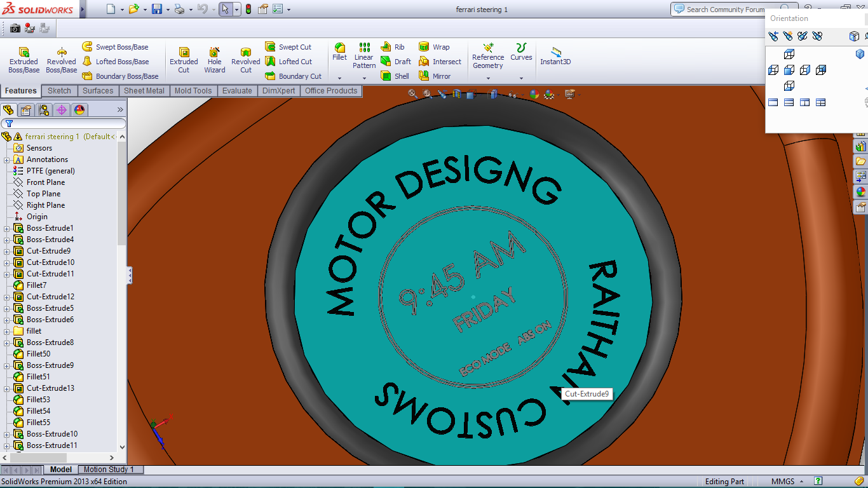Choose four view layout in Orientation panel
Screen dimensions: 868x488
pos(821,102)
